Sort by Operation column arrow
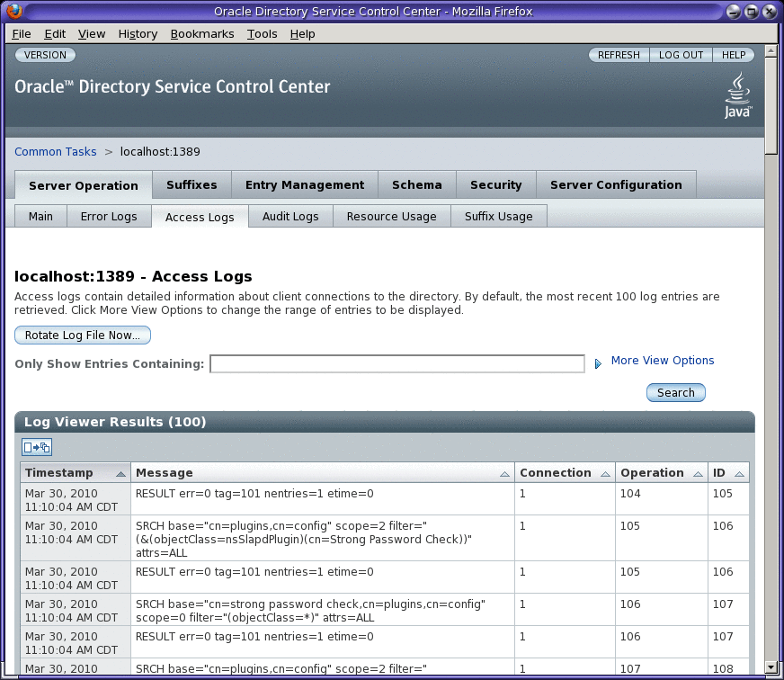The height and width of the screenshot is (680, 784). (x=698, y=473)
